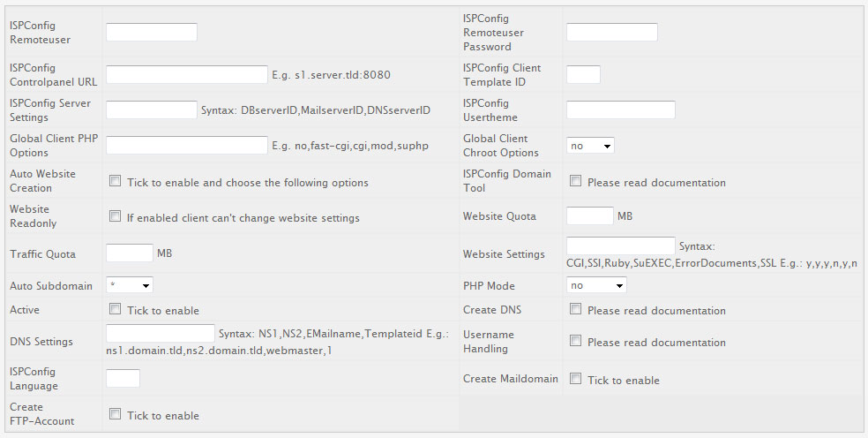Screen dimensions: 868x438
Task: Focus the ISPConfig Remoteuser input field
Action: tap(152, 32)
